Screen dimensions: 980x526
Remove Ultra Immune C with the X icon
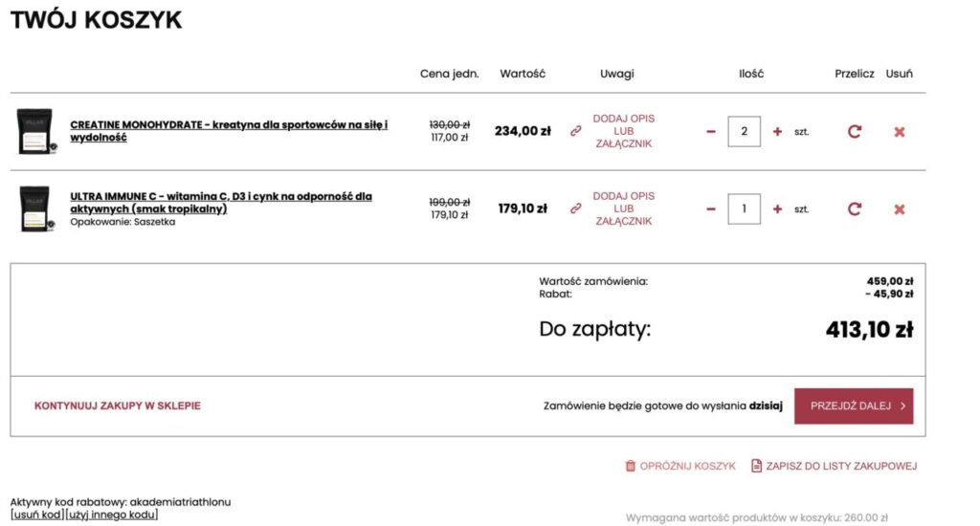[x=900, y=208]
